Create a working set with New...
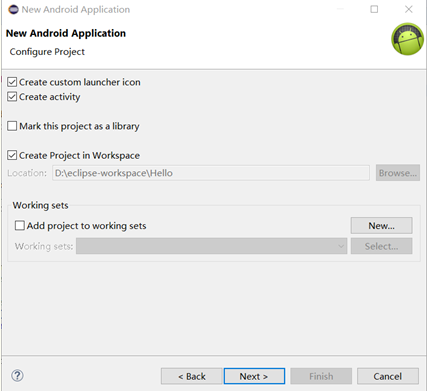The image size is (427, 391). (381, 226)
